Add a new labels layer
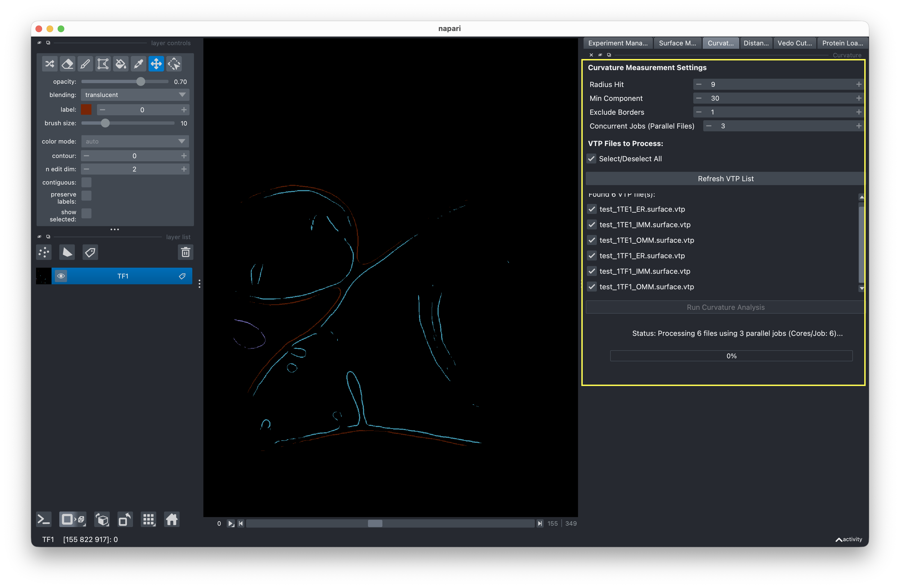 [90, 252]
